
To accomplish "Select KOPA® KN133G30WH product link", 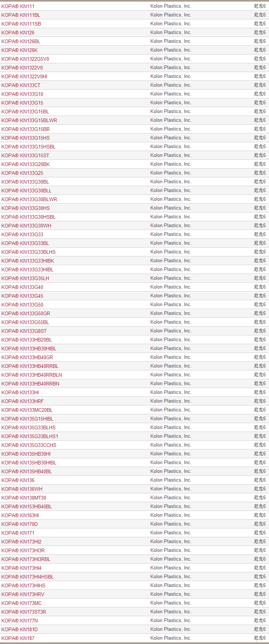I will point(26,226).
